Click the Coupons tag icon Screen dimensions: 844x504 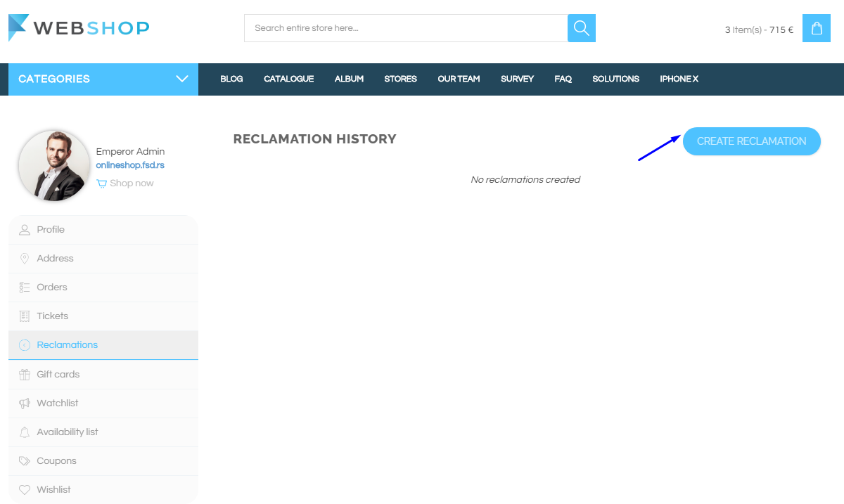click(25, 461)
